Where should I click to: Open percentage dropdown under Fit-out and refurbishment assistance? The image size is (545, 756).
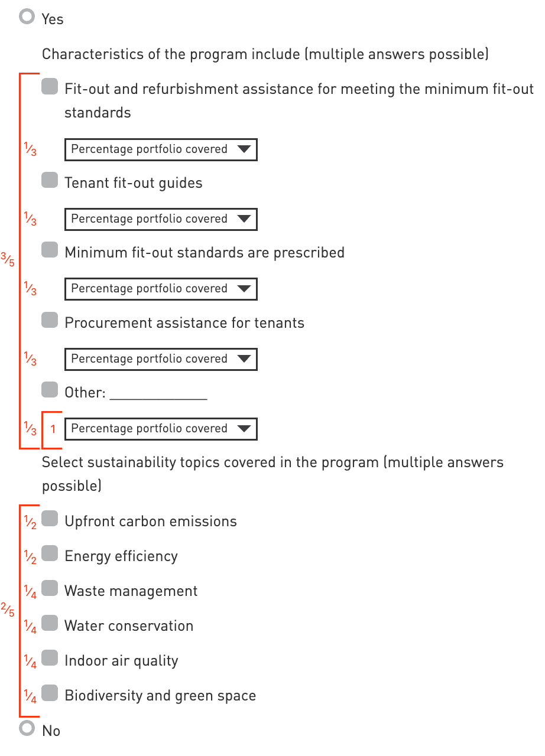161,149
